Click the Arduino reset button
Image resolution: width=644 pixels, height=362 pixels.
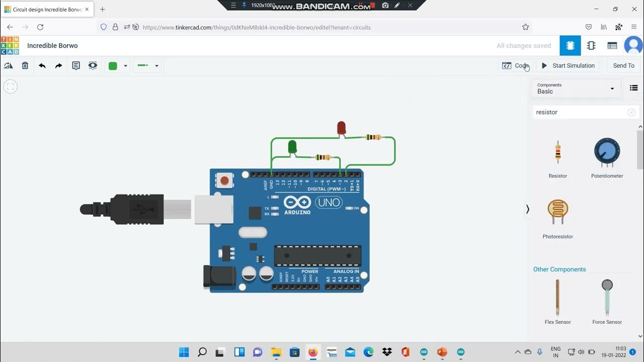click(x=224, y=180)
